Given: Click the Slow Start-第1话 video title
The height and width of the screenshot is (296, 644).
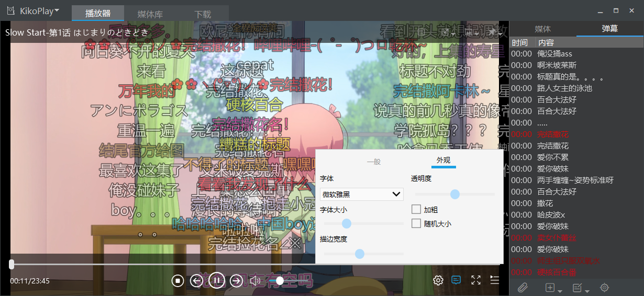Looking at the screenshot, I should tap(77, 32).
